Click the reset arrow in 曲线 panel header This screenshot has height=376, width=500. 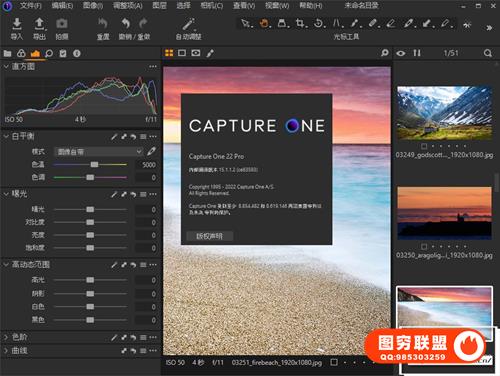133,351
